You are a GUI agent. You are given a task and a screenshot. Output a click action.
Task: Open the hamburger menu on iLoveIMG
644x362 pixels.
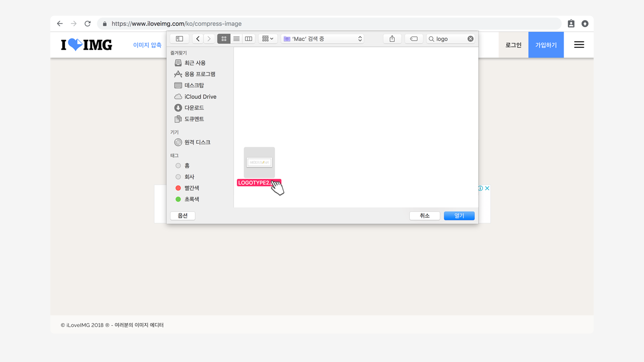point(579,45)
